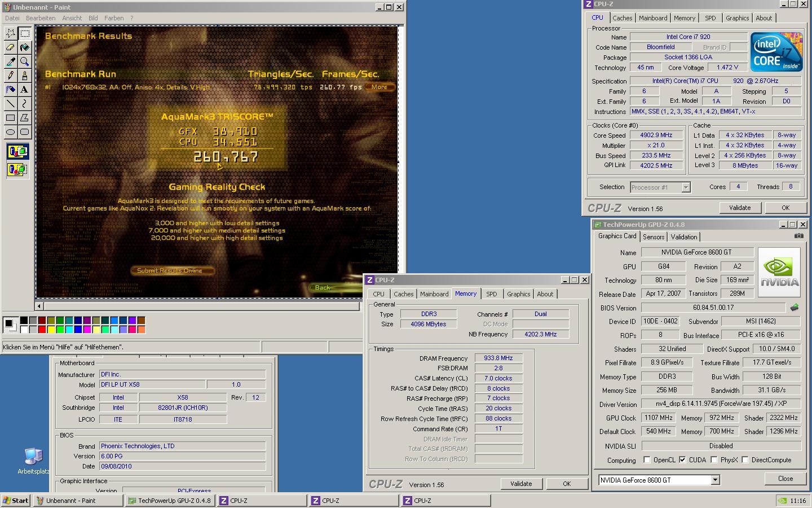Open the Bearbeiten menu in Paint
812x508 pixels.
coord(41,18)
